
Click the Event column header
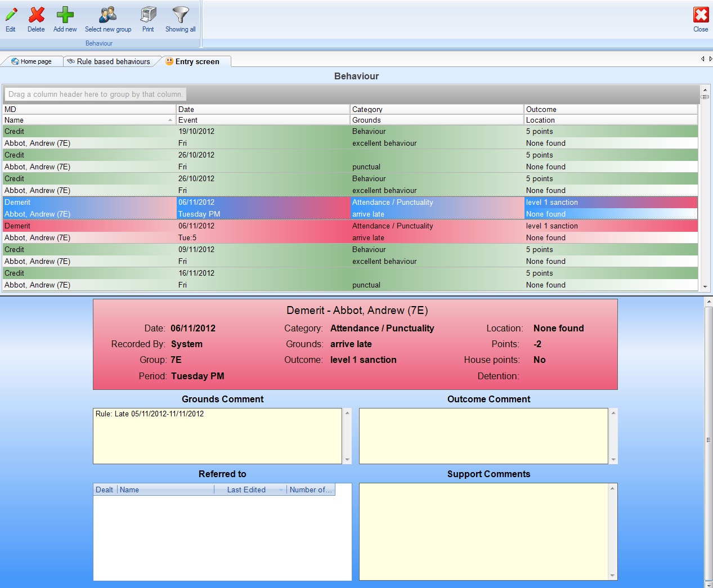[x=263, y=120]
